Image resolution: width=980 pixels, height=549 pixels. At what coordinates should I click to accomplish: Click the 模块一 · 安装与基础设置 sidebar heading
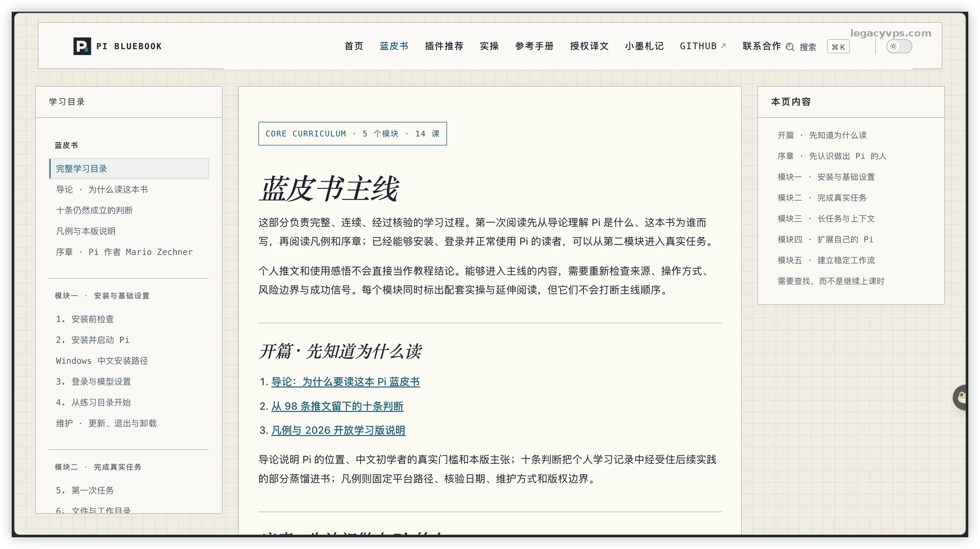[x=102, y=296]
